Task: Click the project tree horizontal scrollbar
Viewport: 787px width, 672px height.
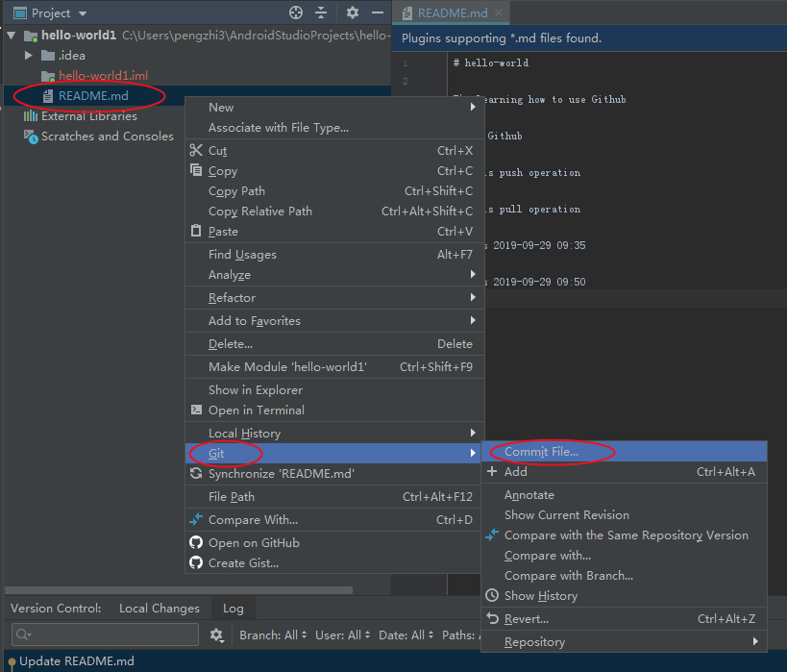Action: click(x=178, y=590)
